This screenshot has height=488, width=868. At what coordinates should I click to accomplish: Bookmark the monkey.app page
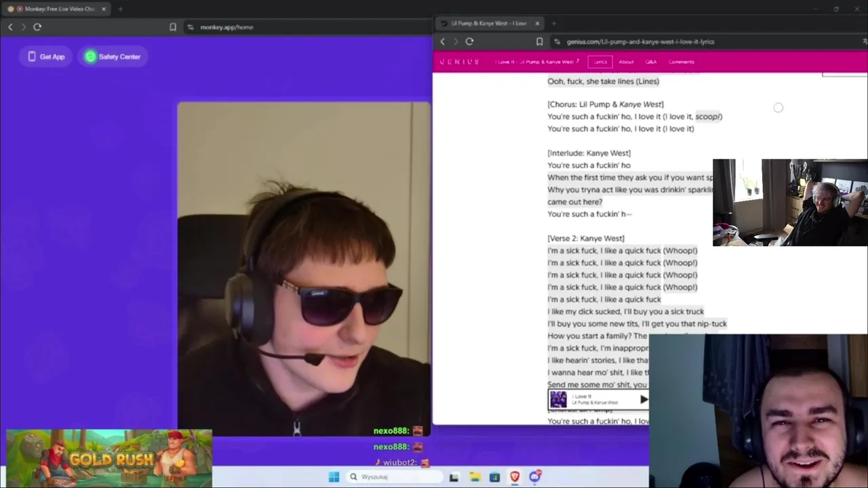[173, 27]
